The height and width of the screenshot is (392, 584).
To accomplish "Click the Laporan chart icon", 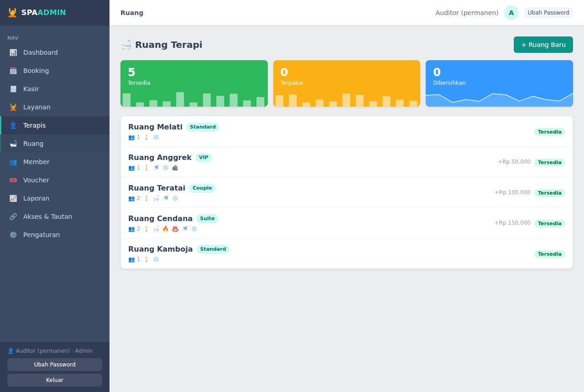I will pos(13,198).
